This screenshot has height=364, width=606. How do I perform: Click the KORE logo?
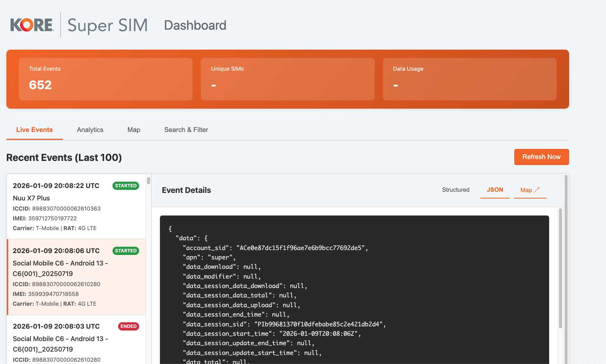[x=32, y=25]
